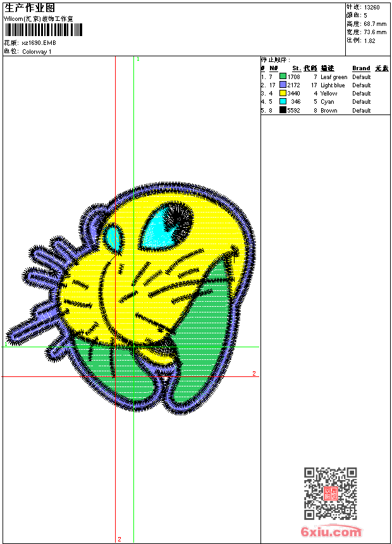The width and height of the screenshot is (392, 544).
Task: Select the file name xz1690.EMB
Action: coord(39,43)
